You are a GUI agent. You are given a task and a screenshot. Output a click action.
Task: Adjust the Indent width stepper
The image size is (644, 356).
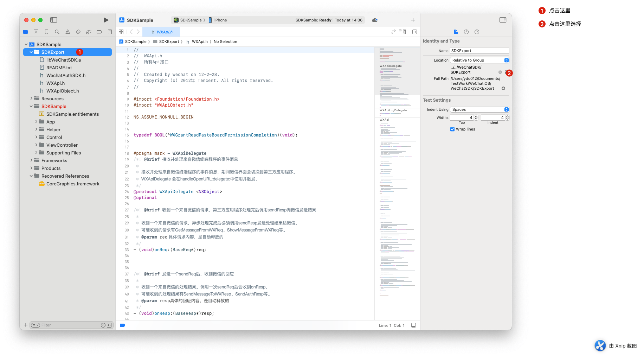pos(507,117)
